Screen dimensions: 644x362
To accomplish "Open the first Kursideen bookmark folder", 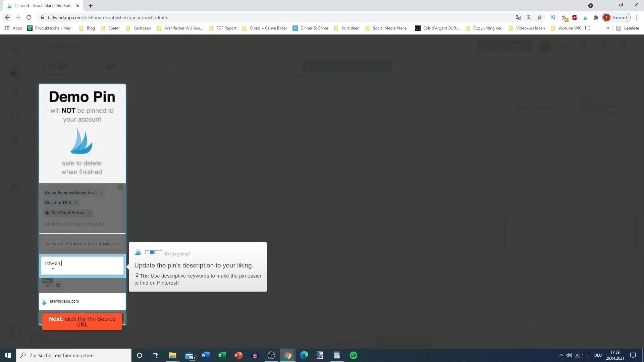I will [139, 28].
